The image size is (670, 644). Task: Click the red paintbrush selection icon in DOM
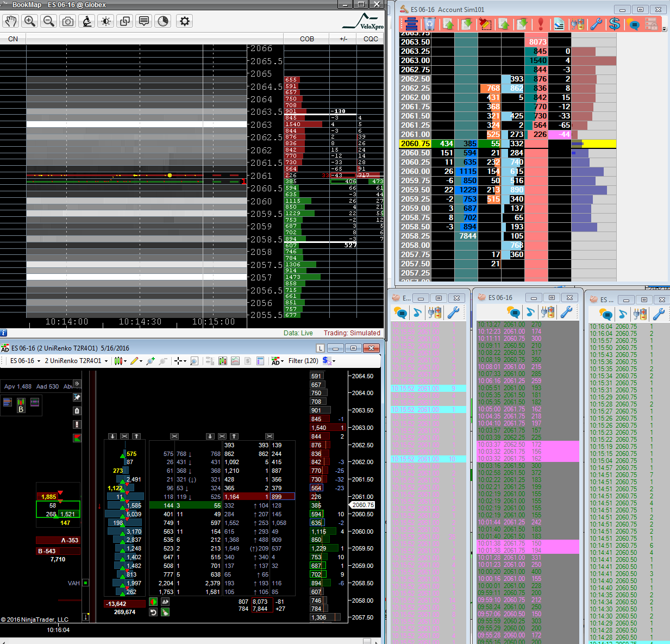485,24
